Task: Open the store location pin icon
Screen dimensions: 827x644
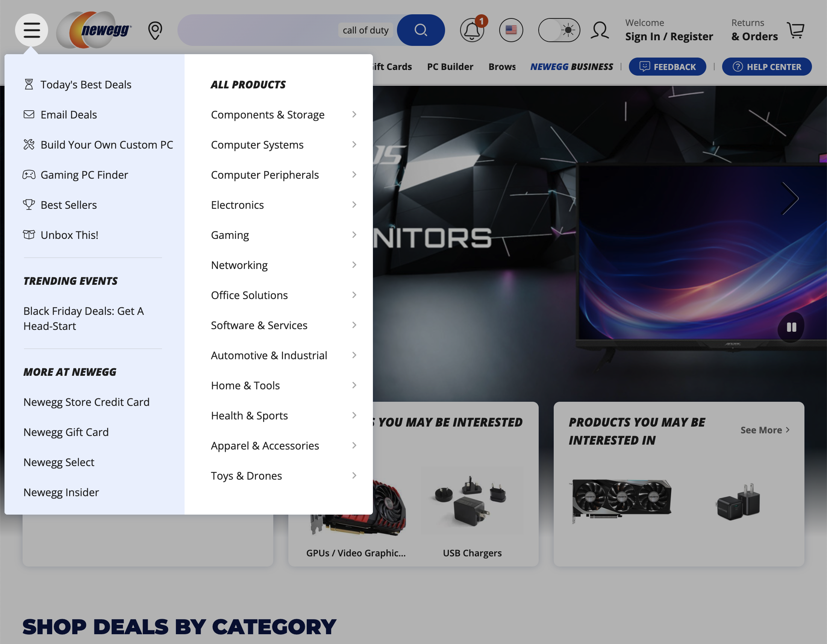Action: point(154,30)
